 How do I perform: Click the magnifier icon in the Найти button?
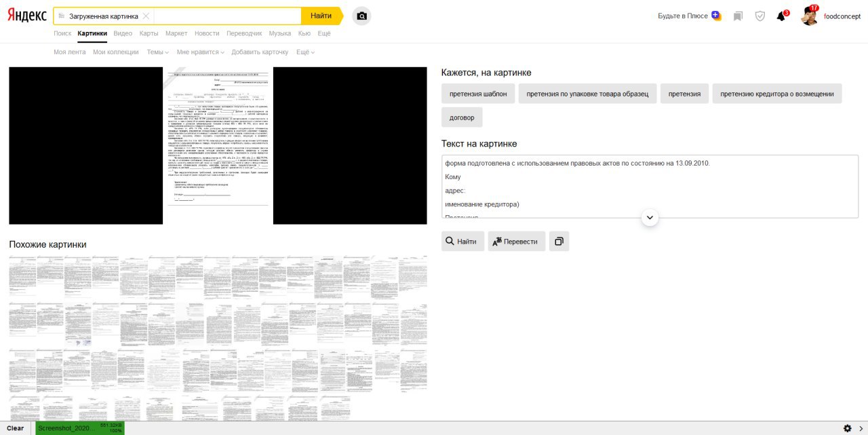450,241
